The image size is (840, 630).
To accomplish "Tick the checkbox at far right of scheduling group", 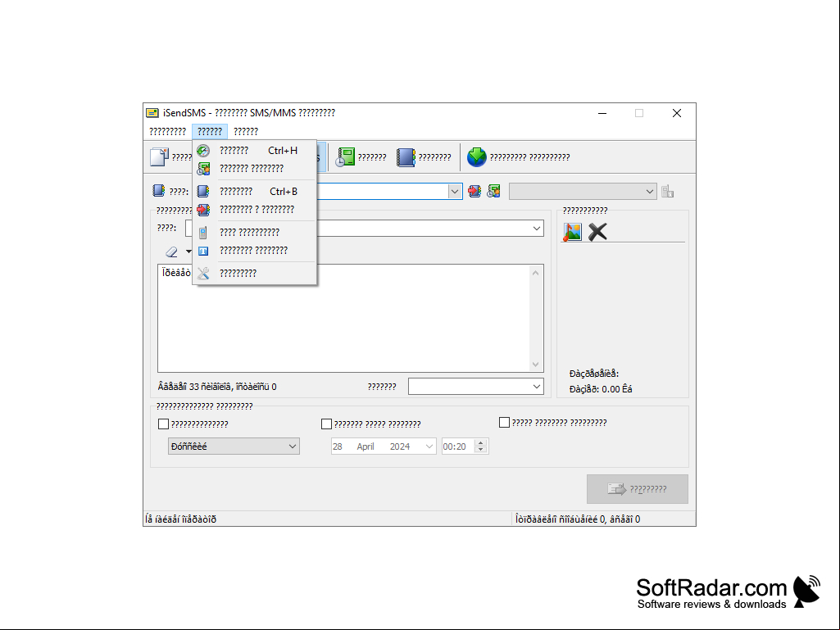I will tap(504, 423).
